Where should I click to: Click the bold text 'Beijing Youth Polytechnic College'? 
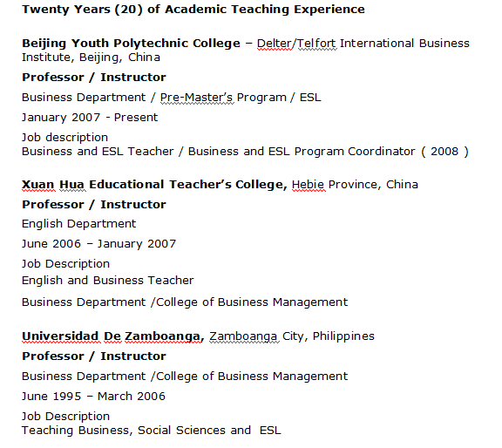[x=131, y=44]
